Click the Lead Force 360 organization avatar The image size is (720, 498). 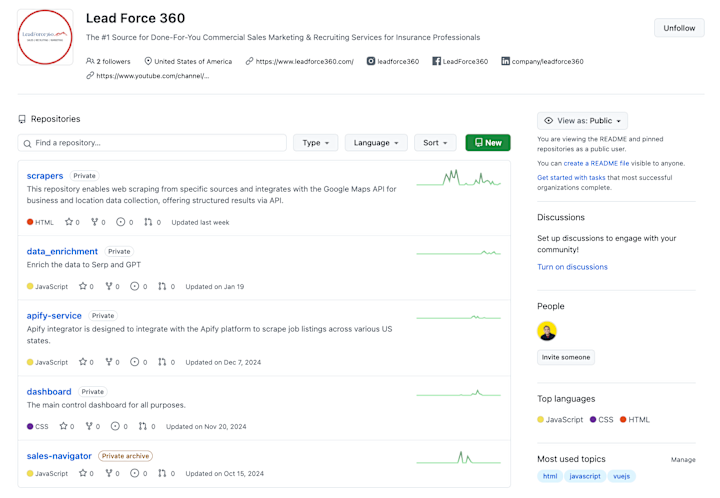coord(45,37)
